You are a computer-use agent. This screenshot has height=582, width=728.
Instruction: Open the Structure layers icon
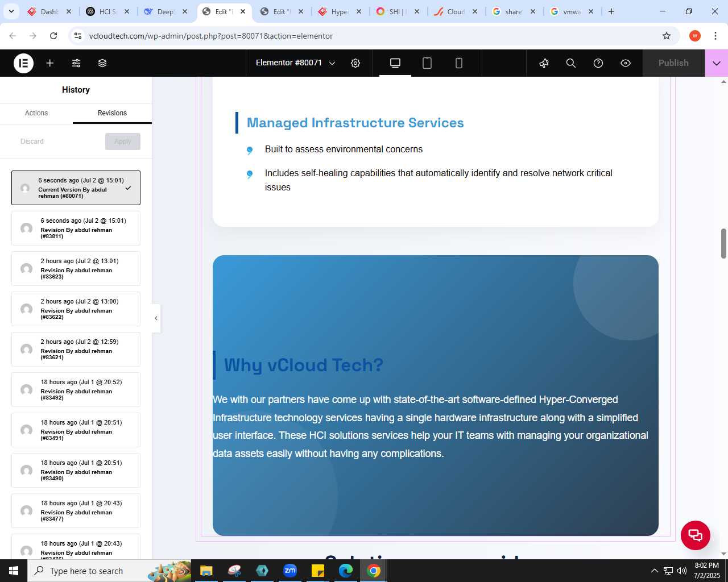pos(102,63)
